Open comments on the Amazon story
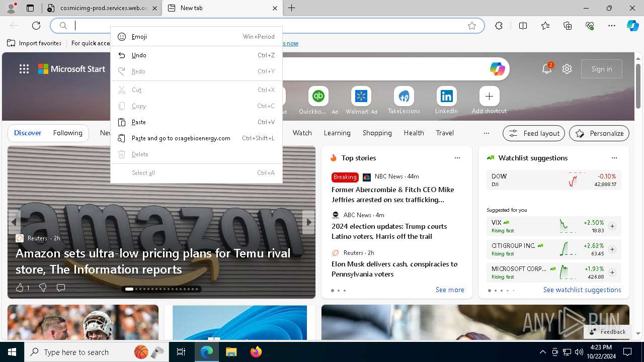644x362 pixels. 61,288
